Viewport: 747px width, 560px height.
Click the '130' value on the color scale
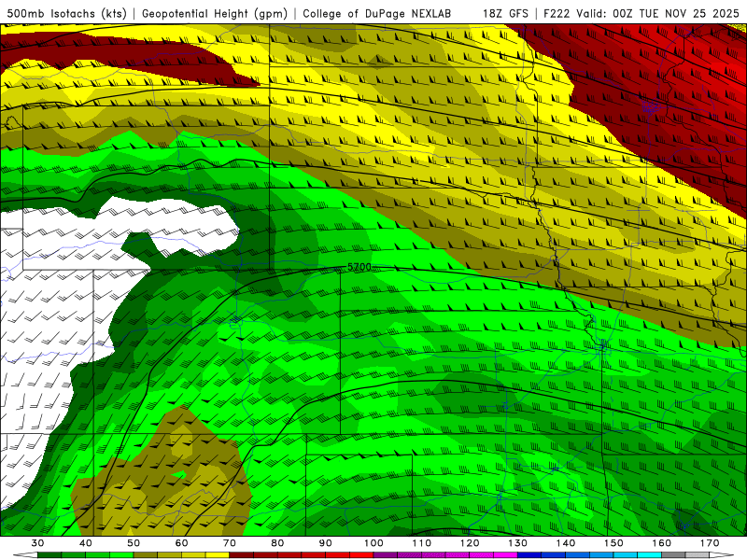point(518,543)
